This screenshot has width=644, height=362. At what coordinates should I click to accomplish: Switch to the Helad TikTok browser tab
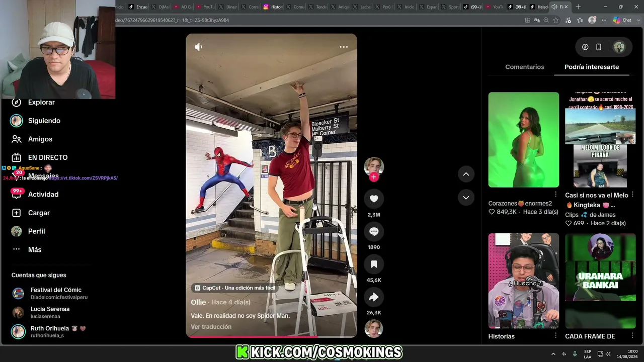538,7
